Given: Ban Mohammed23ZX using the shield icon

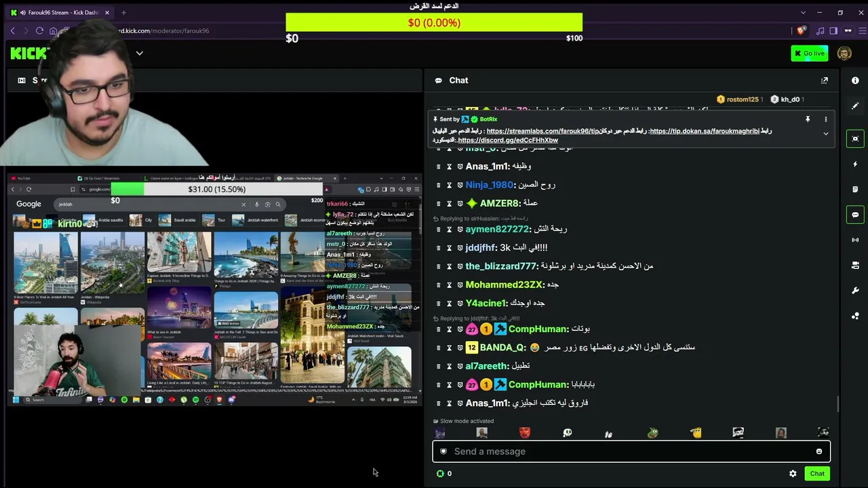Looking at the screenshot, I should (460, 285).
